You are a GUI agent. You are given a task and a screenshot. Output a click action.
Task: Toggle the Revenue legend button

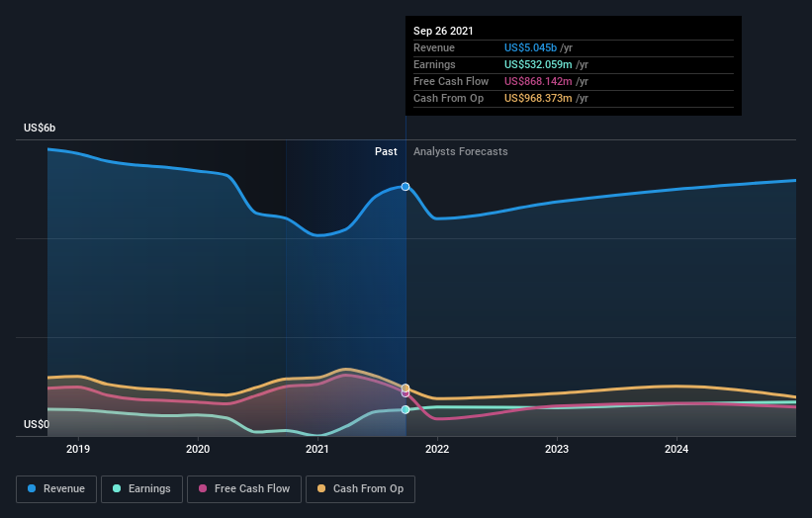click(56, 489)
